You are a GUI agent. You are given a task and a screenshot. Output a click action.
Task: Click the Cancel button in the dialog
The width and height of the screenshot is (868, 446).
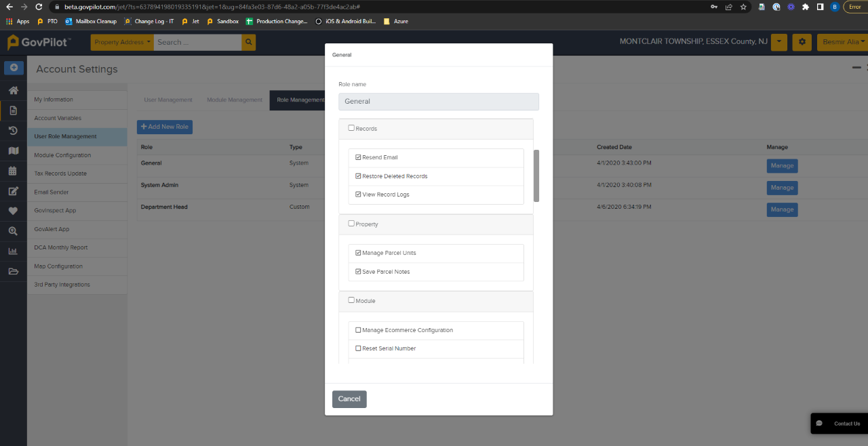click(349, 399)
